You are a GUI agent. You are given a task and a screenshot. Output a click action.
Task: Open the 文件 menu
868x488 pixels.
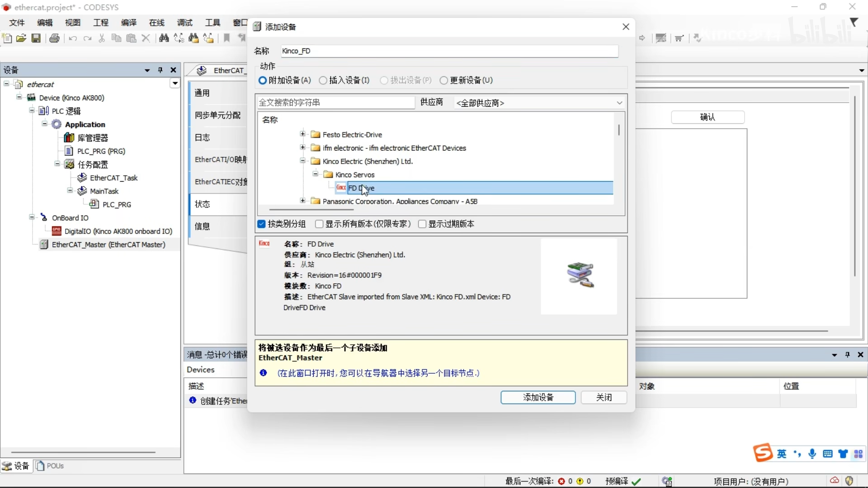[17, 23]
